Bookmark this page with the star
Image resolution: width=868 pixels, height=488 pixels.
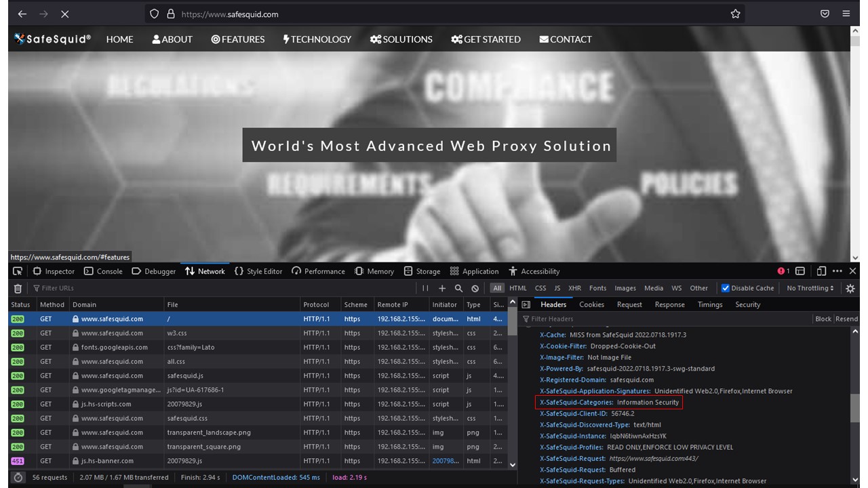735,14
